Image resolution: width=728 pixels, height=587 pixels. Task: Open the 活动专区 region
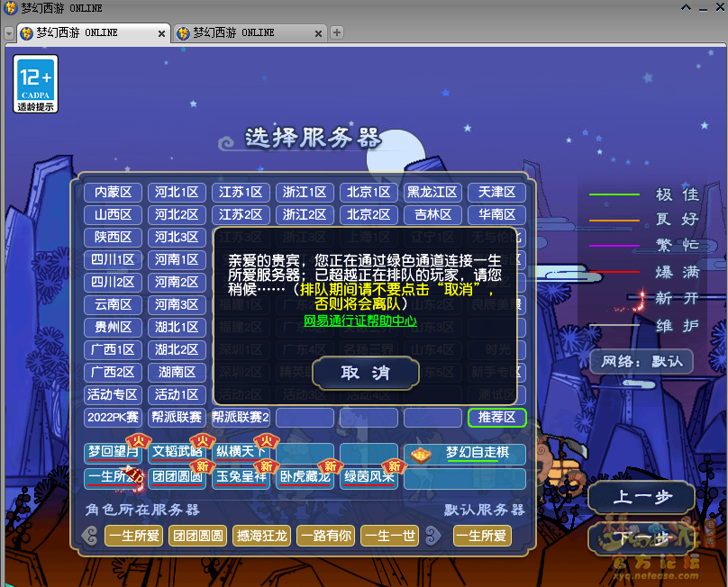coord(113,394)
